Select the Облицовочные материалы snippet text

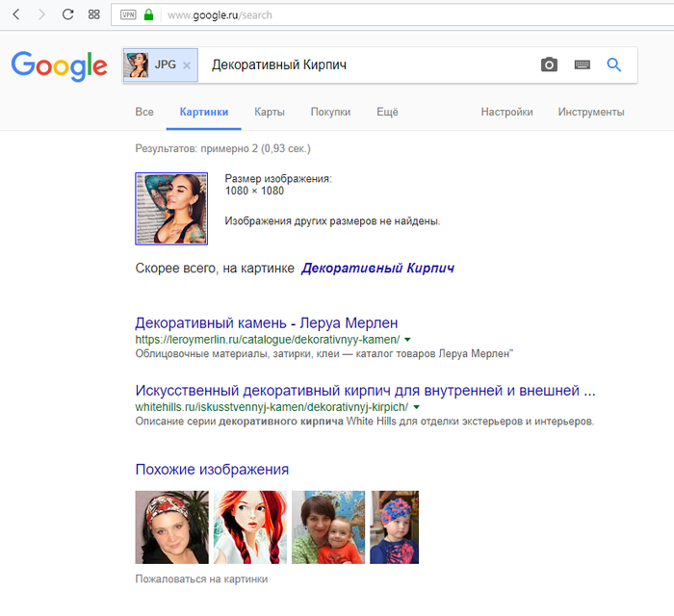tap(324, 353)
